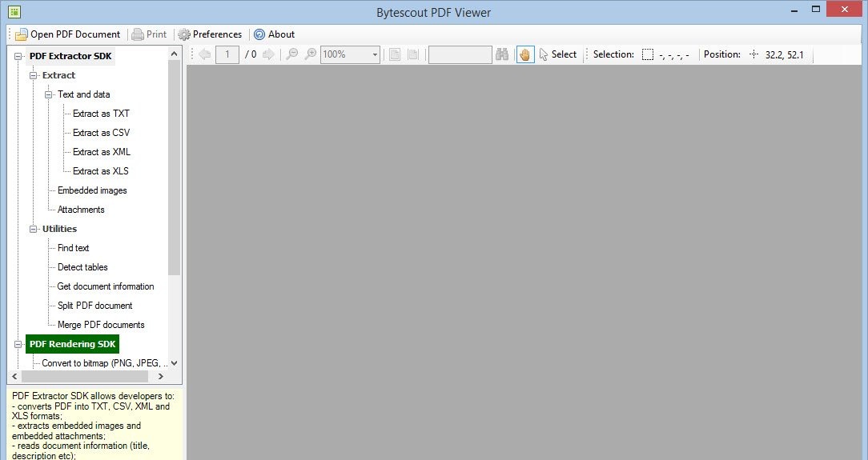Click the selection rectangle icon
The image size is (868, 460).
[x=648, y=54]
